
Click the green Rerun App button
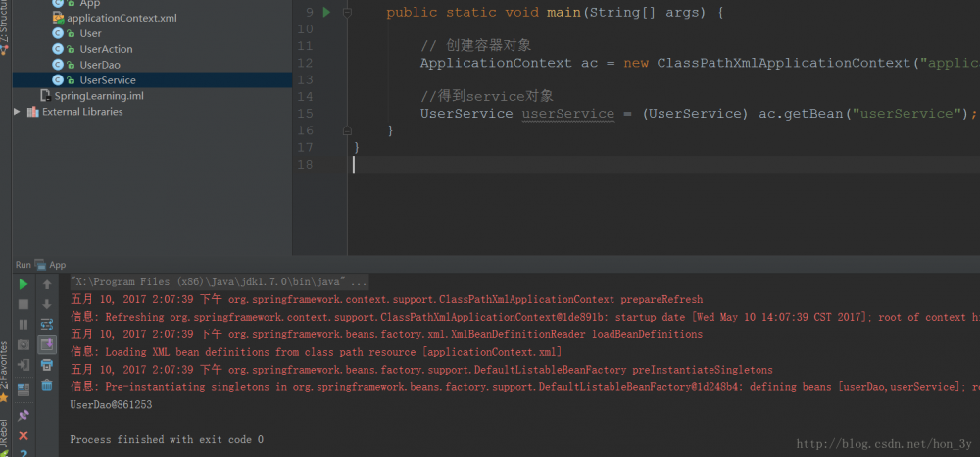(24, 284)
